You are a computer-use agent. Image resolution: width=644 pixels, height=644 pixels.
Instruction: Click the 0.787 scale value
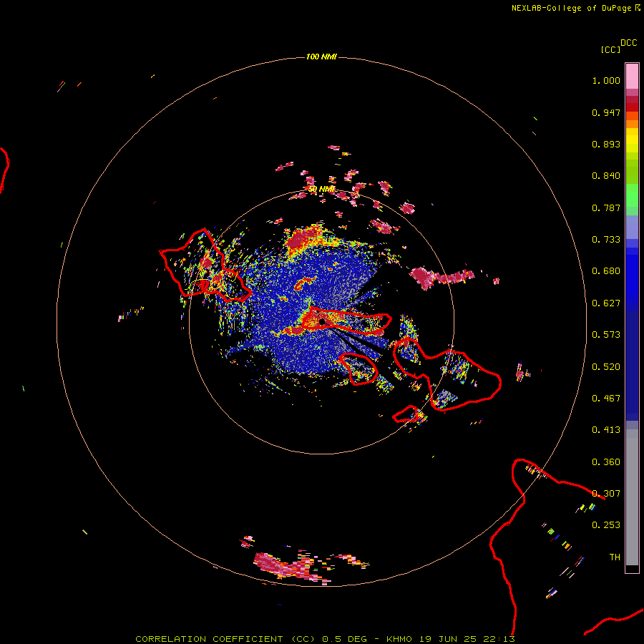606,208
